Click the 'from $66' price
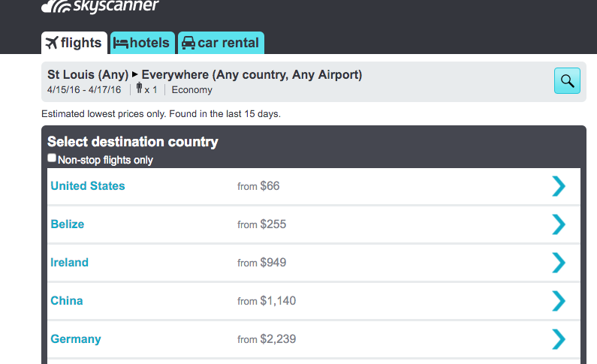 point(258,186)
